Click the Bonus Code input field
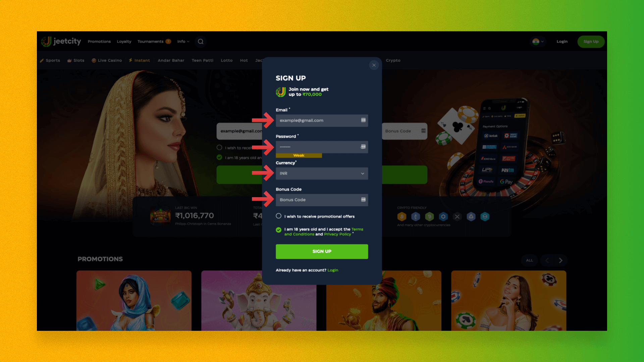Screen dimensions: 644x362 pos(322,200)
